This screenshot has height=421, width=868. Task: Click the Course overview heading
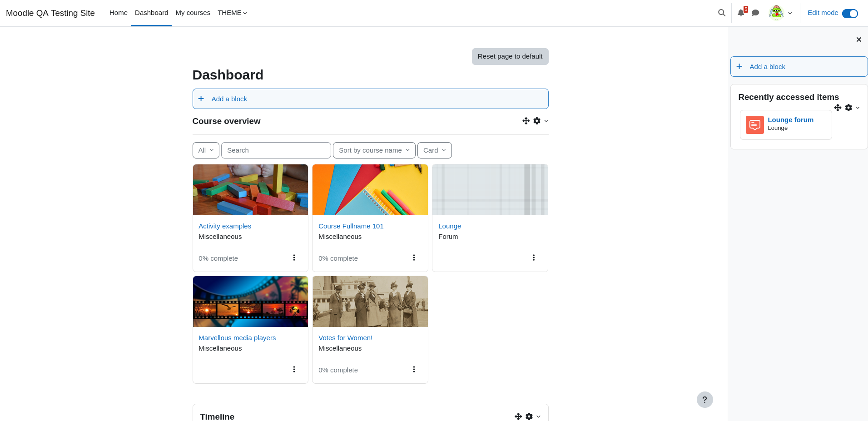coord(226,121)
